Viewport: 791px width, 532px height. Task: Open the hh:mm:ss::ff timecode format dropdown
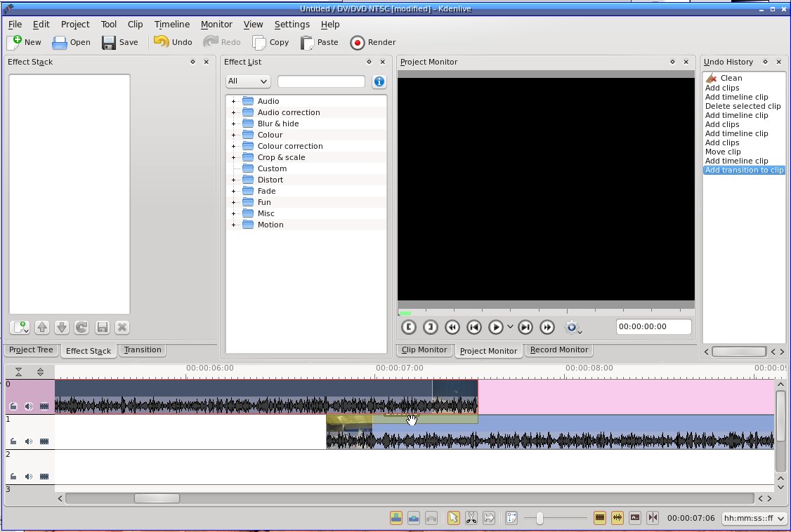pos(754,518)
